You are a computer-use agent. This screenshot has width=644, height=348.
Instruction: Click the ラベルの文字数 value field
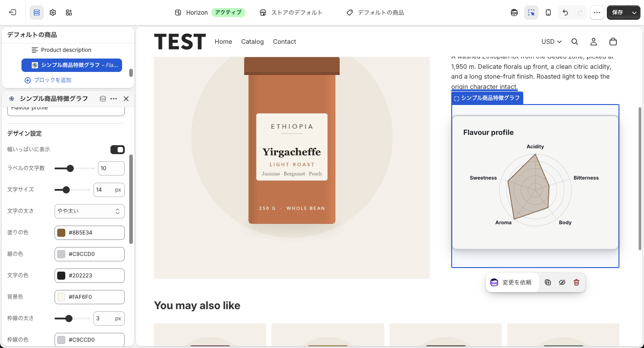click(x=111, y=168)
